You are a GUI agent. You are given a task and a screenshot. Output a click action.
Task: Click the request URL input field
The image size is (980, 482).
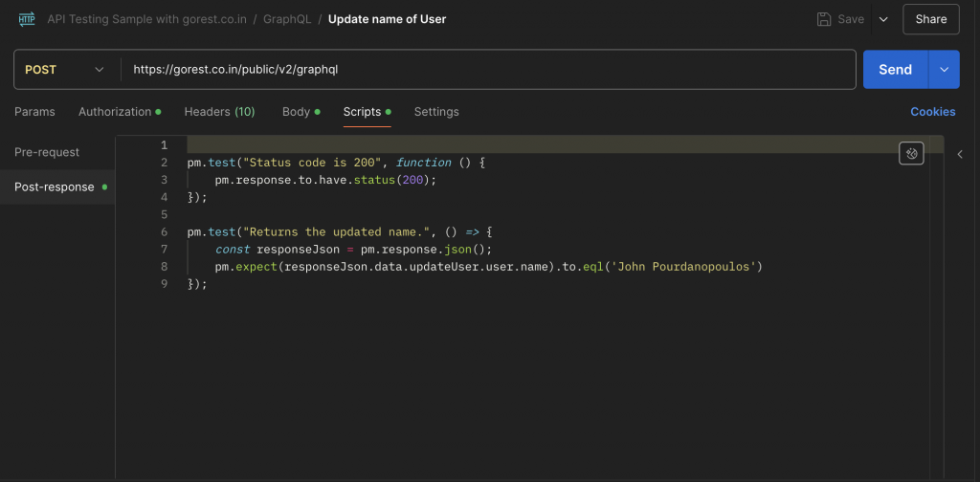[x=487, y=69]
